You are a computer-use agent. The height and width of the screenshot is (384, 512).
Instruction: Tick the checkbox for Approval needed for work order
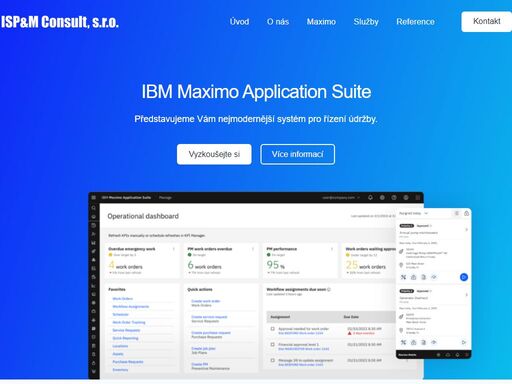[272, 329]
